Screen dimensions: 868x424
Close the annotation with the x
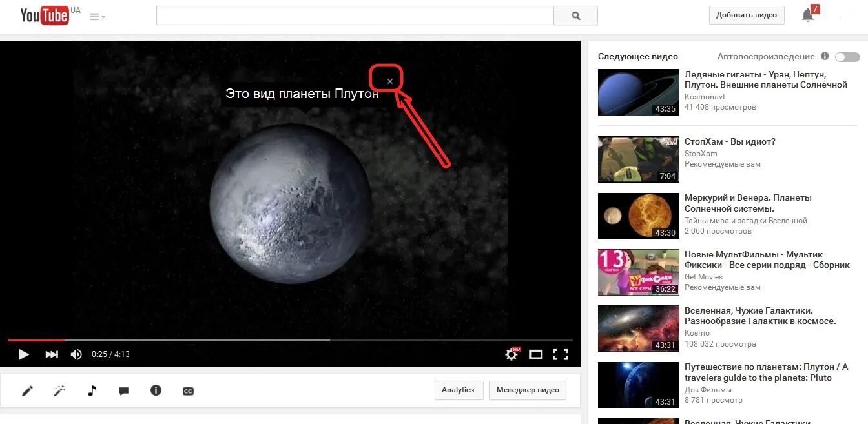[390, 81]
